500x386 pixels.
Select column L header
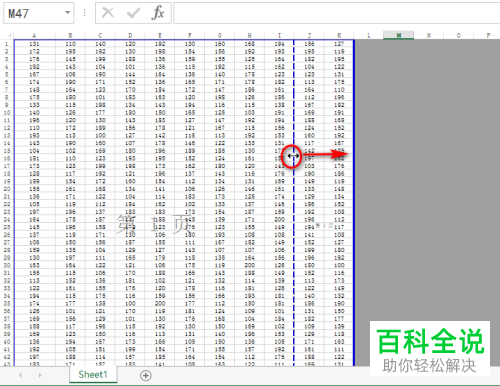(x=369, y=35)
